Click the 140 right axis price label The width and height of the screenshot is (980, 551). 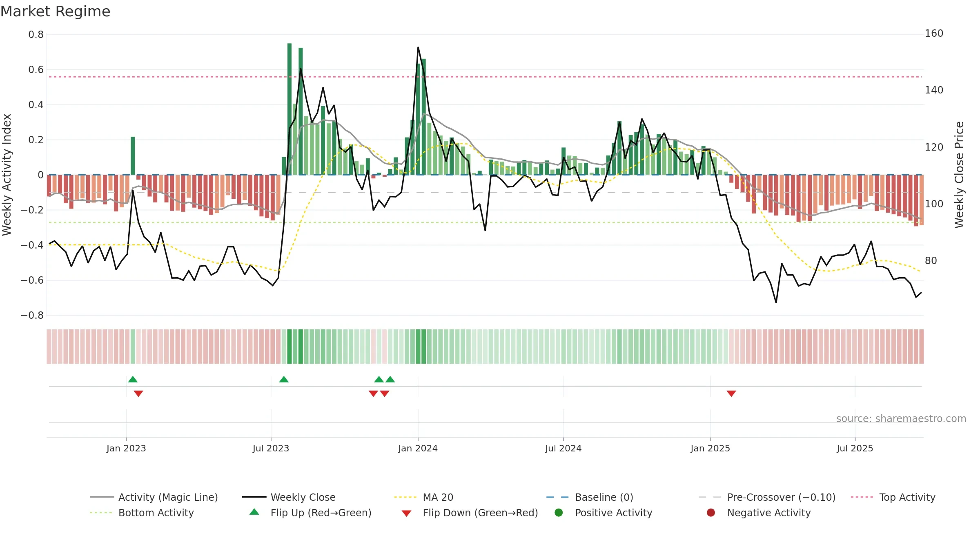934,90
